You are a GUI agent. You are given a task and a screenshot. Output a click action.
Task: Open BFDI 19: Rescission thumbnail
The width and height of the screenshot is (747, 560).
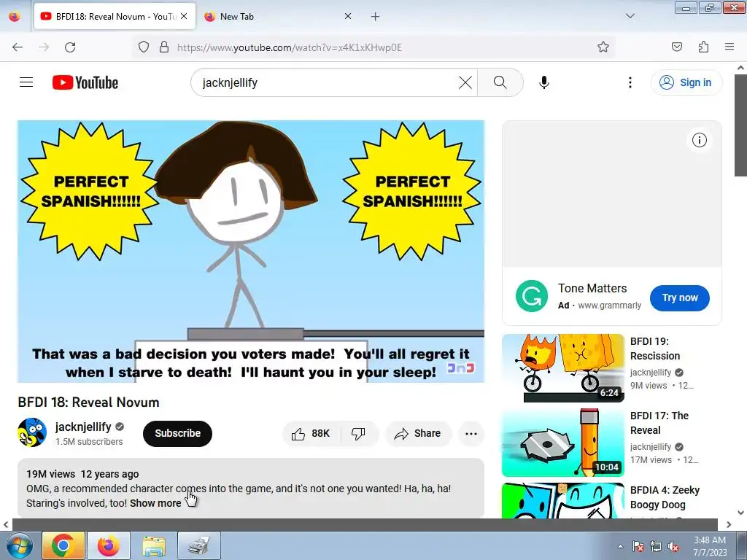click(563, 368)
